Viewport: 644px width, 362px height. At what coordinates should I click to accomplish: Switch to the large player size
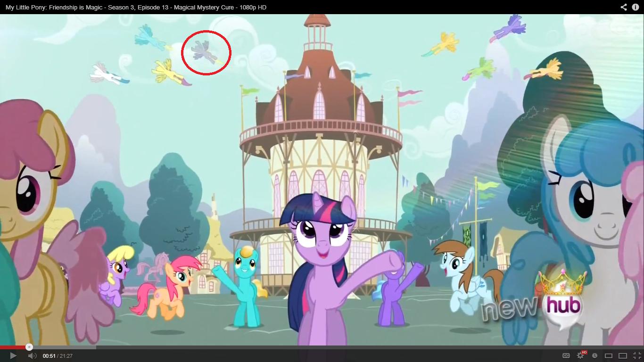[623, 356]
